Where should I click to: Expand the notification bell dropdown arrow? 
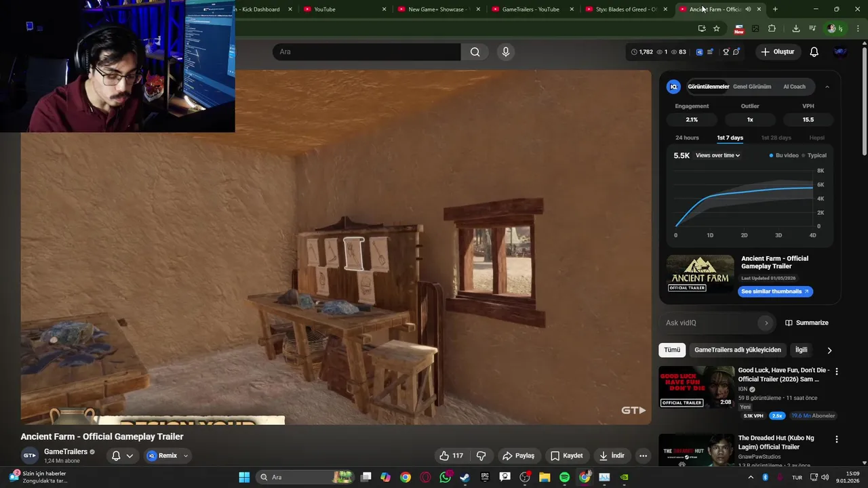click(130, 455)
